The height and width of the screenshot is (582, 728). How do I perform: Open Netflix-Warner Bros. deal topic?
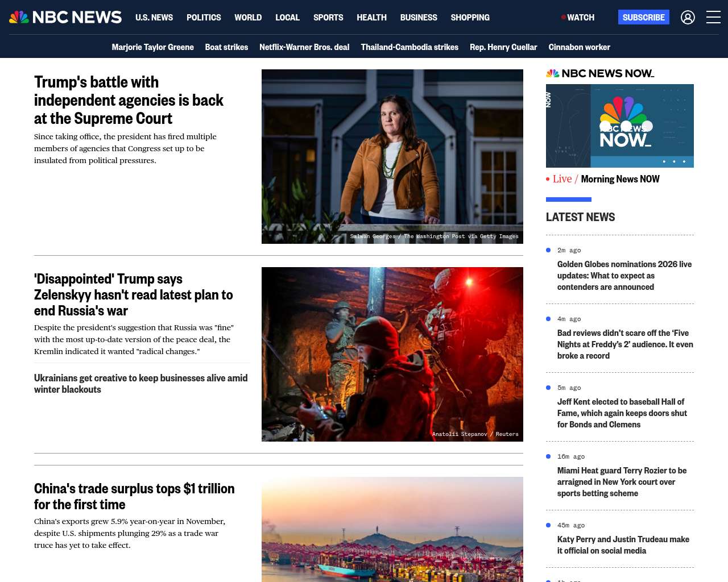pos(304,47)
